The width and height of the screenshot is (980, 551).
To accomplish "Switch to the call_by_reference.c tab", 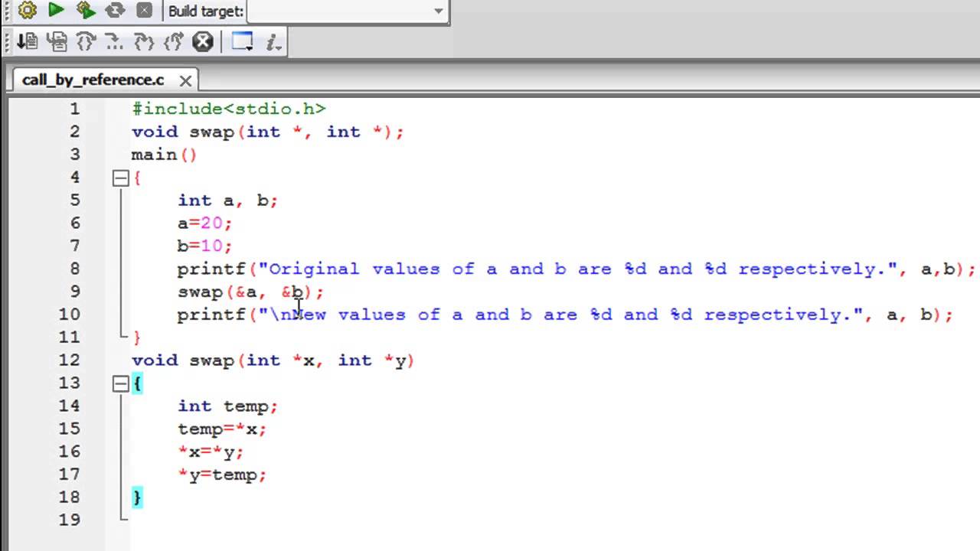I will click(x=93, y=80).
